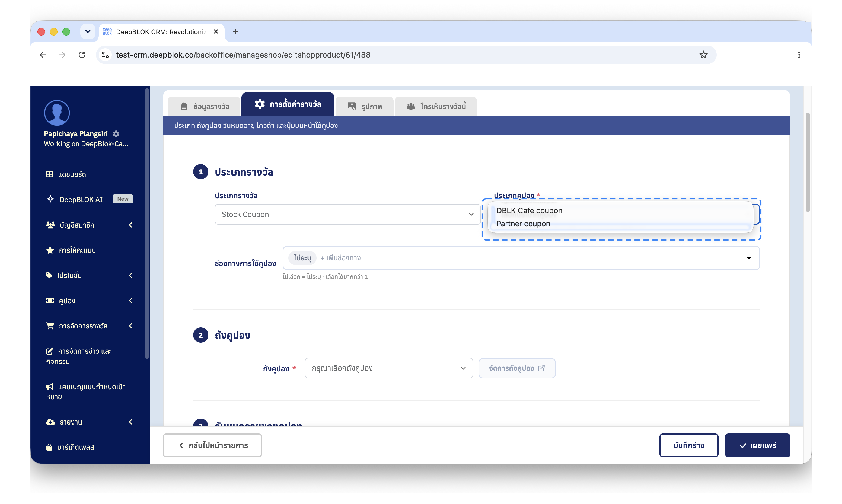842x504 pixels.
Task: Click กลับไปหน้ารายการ button
Action: pos(212,445)
